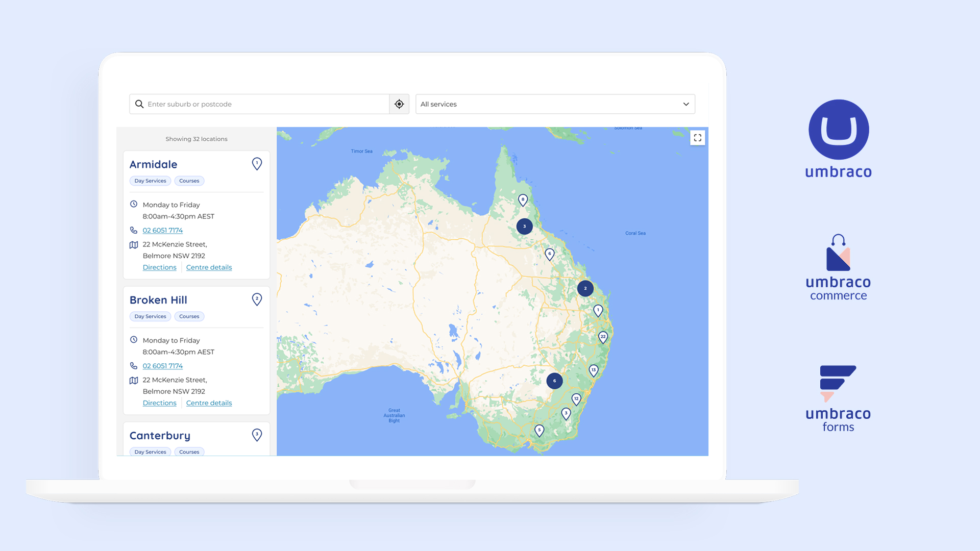Open dark cluster marker labeled 2
This screenshot has width=980, height=551.
tap(585, 288)
